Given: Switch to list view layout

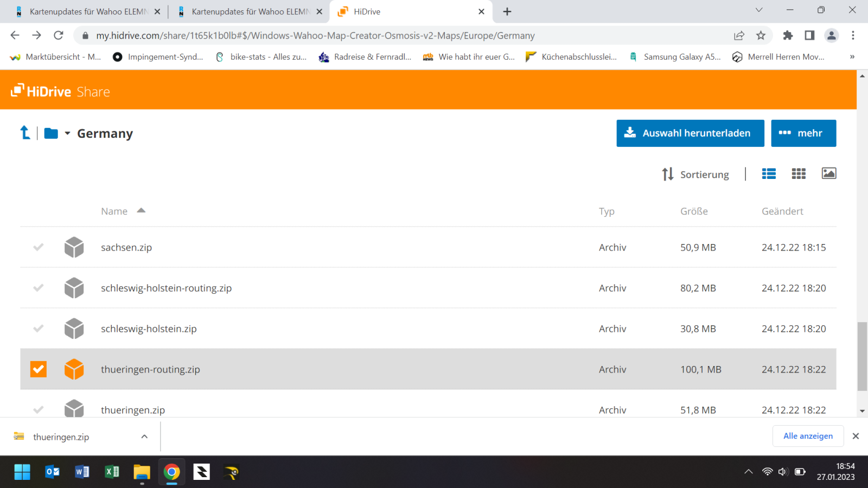Looking at the screenshot, I should pyautogui.click(x=769, y=174).
